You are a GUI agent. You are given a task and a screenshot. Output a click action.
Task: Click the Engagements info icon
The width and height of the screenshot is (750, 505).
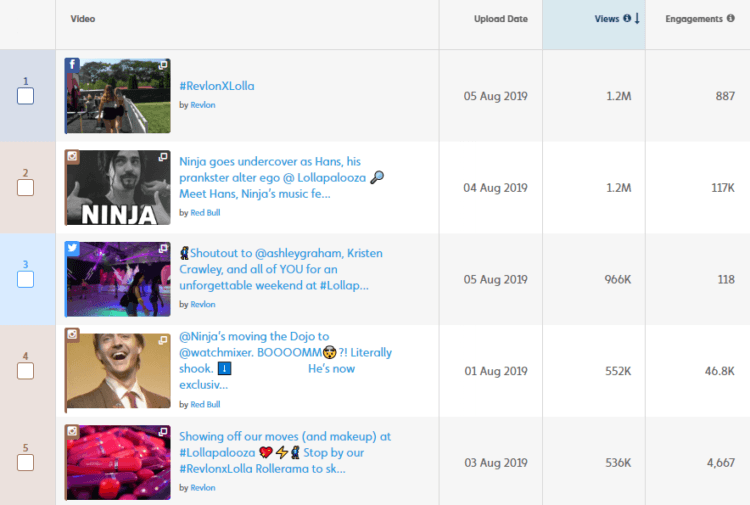(x=730, y=18)
